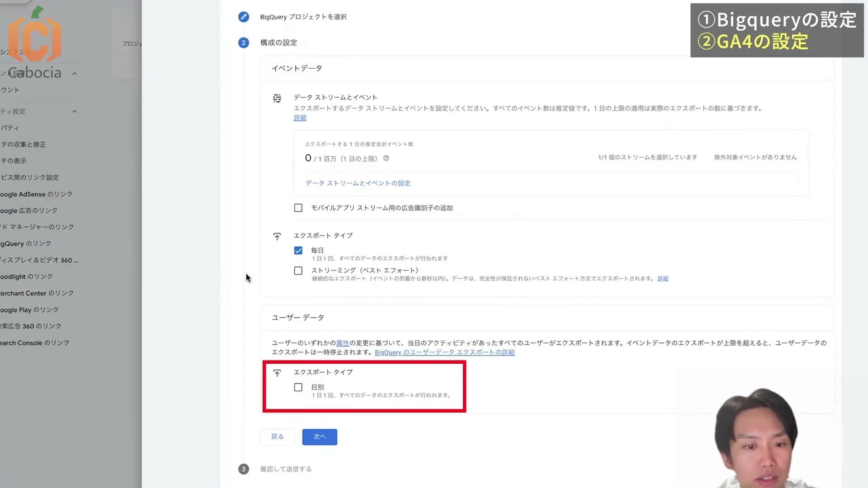
Task: Open 検索広告 360 のリンク in sidebar
Action: (31, 326)
